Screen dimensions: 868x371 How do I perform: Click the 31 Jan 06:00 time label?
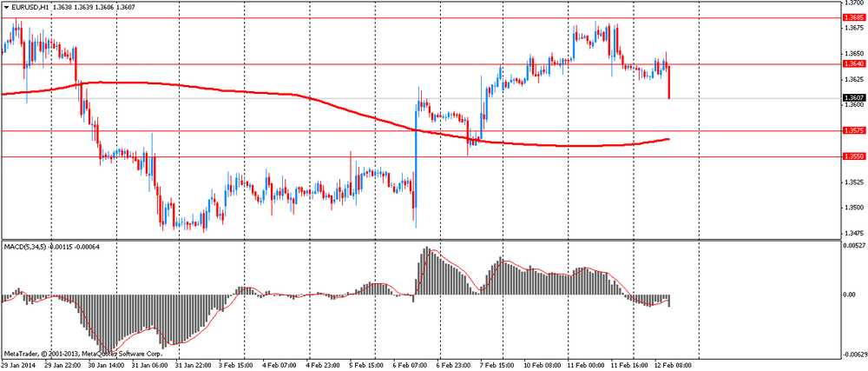tap(148, 366)
